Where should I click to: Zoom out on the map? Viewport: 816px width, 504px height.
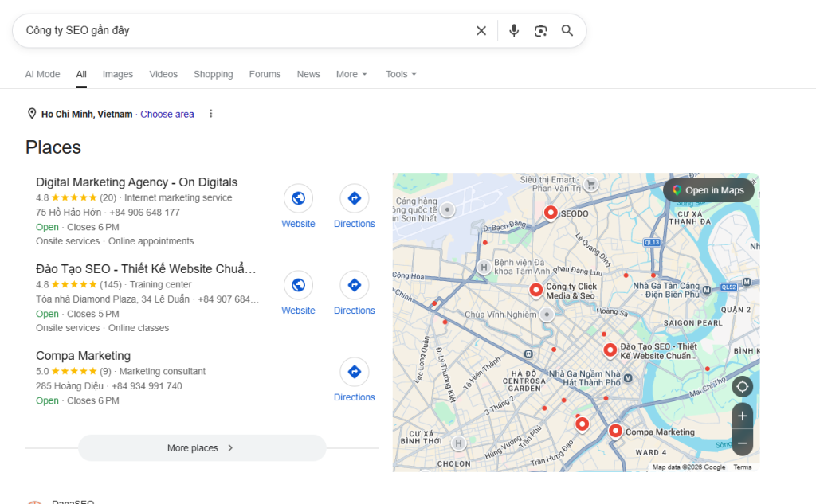(743, 443)
